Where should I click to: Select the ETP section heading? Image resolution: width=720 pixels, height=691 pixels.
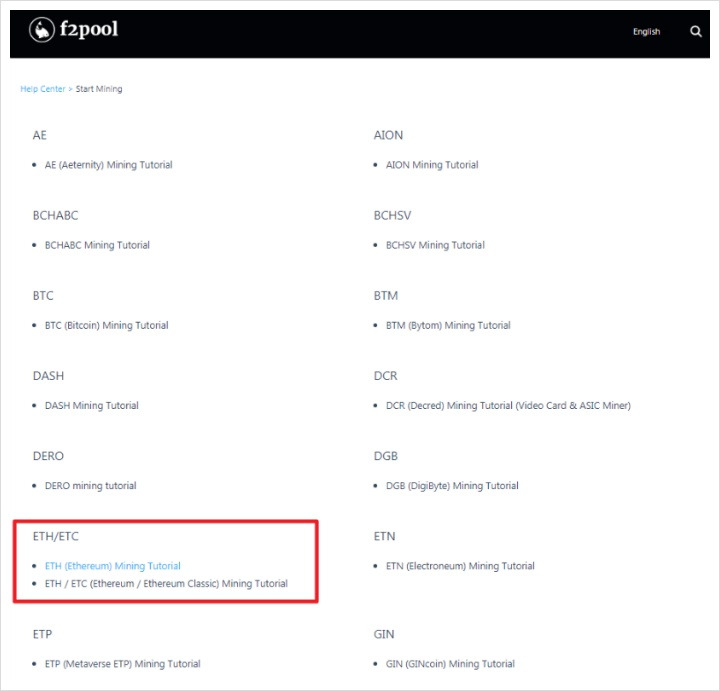click(x=42, y=635)
